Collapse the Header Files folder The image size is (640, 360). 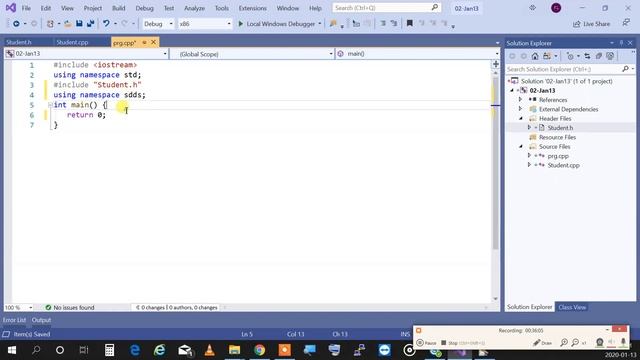(521, 118)
